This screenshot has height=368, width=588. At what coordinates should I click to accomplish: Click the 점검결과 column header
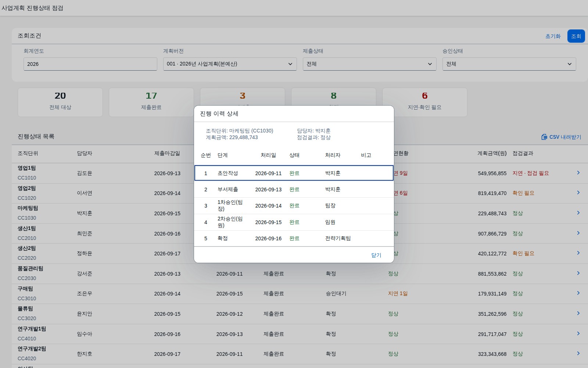tap(523, 153)
